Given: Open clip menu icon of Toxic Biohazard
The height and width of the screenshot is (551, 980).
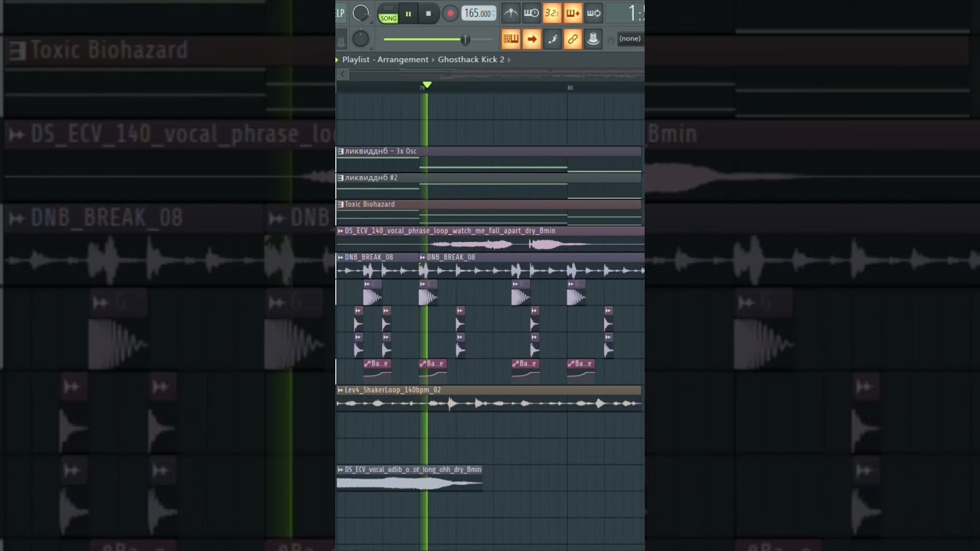Looking at the screenshot, I should coord(341,204).
